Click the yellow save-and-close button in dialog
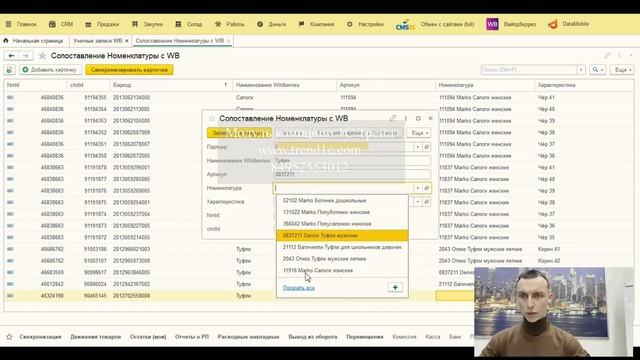This screenshot has height=360, width=640. point(239,133)
